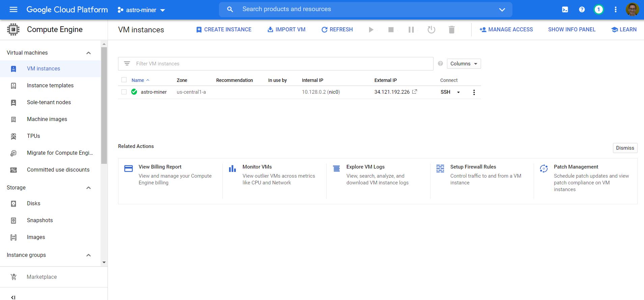Click the Explore VM Logs icon
The image size is (644, 300).
336,169
